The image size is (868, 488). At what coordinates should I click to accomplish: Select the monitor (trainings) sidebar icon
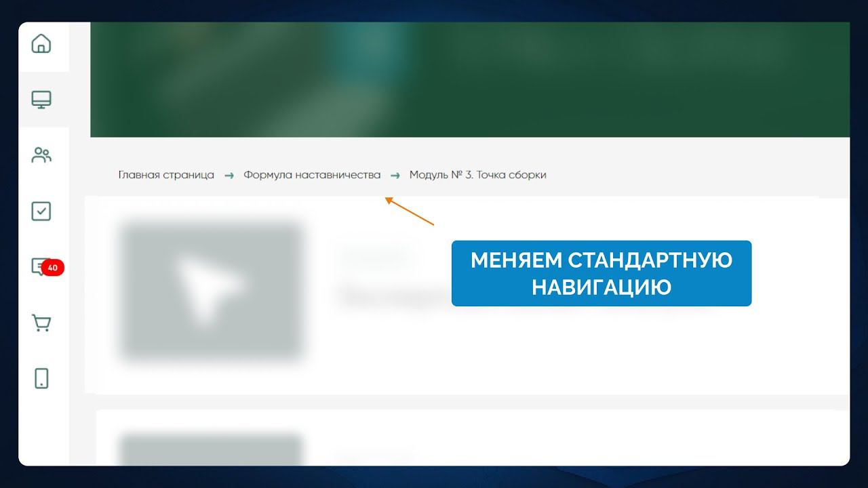[x=41, y=100]
